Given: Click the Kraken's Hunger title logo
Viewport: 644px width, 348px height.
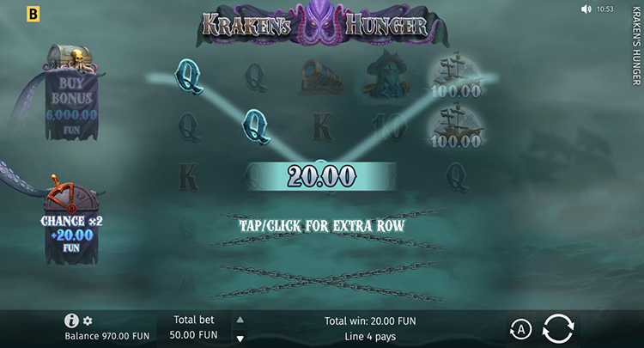Looking at the screenshot, I should coord(322,24).
